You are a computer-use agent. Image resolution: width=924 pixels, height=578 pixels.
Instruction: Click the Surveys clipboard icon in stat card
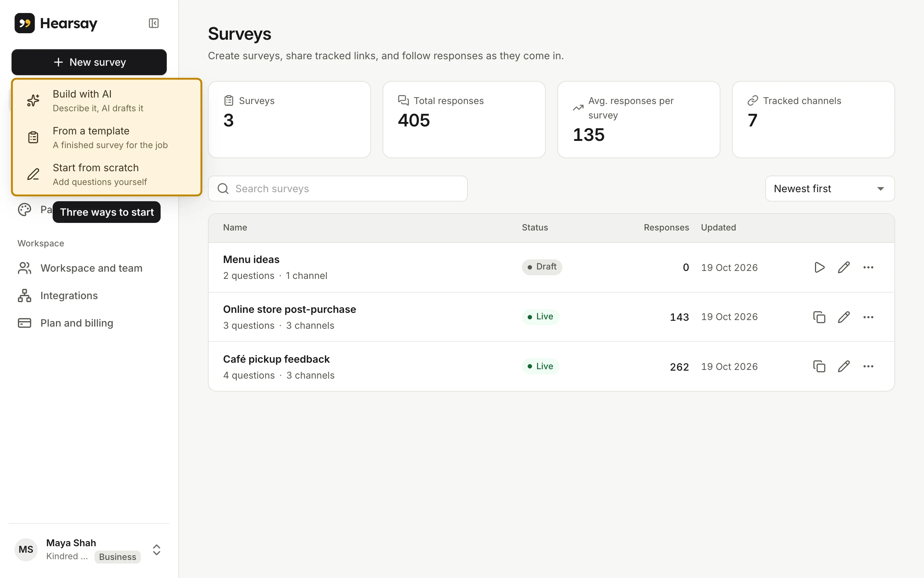[x=229, y=100]
